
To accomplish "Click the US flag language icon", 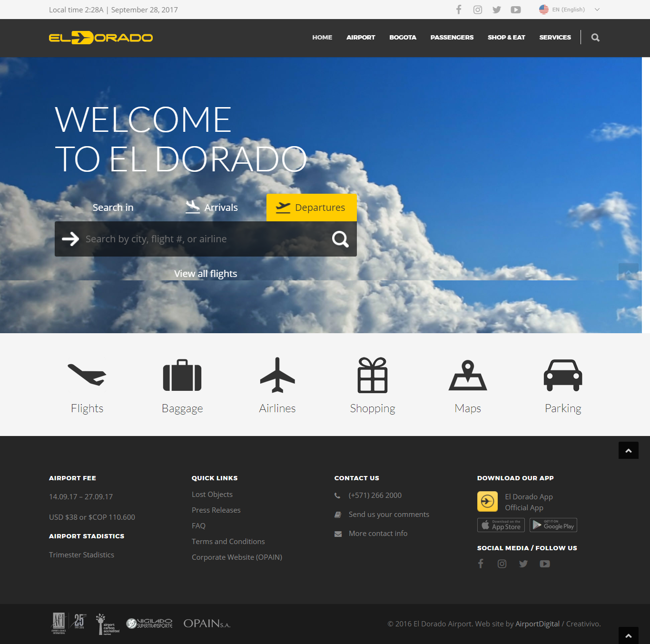I will (543, 10).
